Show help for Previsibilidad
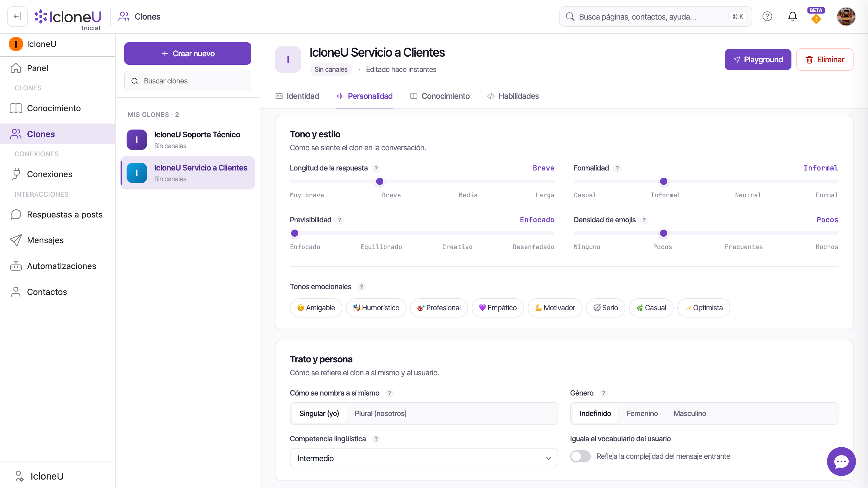Viewport: 868px width, 488px height. [x=340, y=220]
